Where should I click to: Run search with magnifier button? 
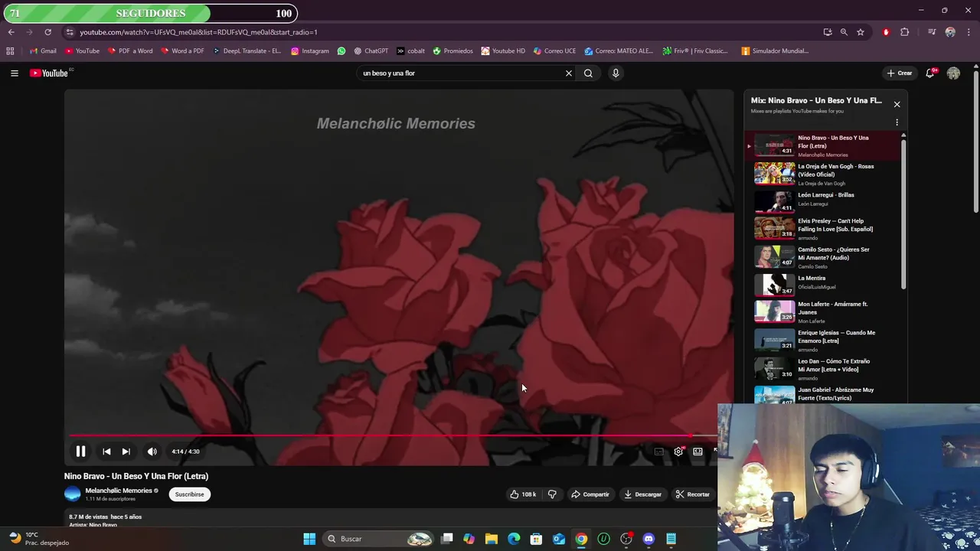click(x=588, y=73)
